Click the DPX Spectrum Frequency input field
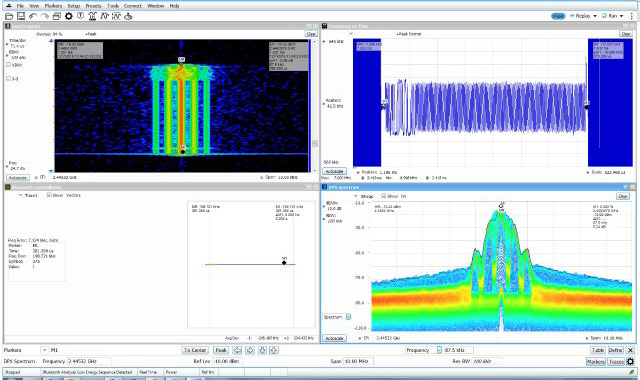 point(89,361)
